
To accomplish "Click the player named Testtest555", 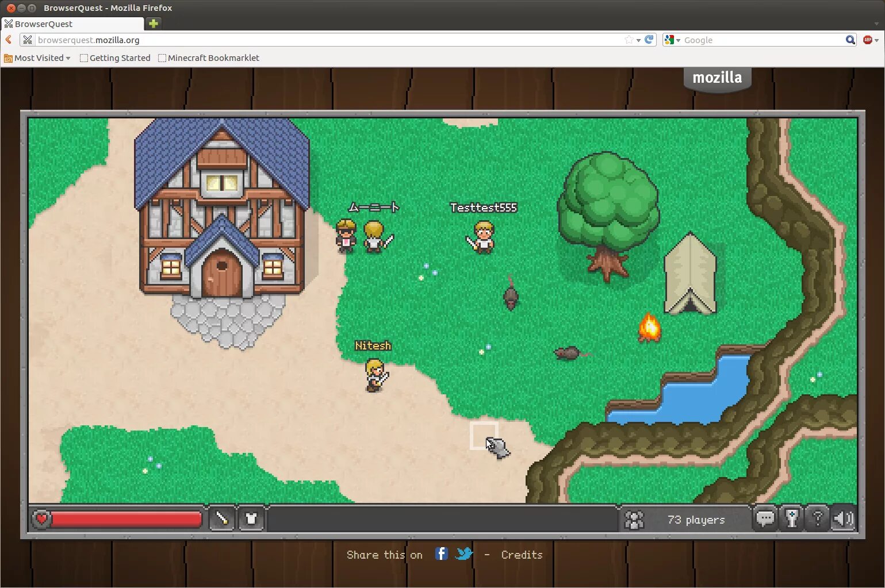I will (x=482, y=237).
